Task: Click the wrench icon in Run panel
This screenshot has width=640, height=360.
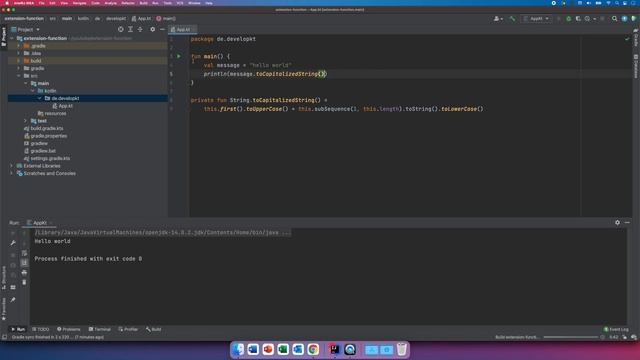Action: click(x=13, y=243)
